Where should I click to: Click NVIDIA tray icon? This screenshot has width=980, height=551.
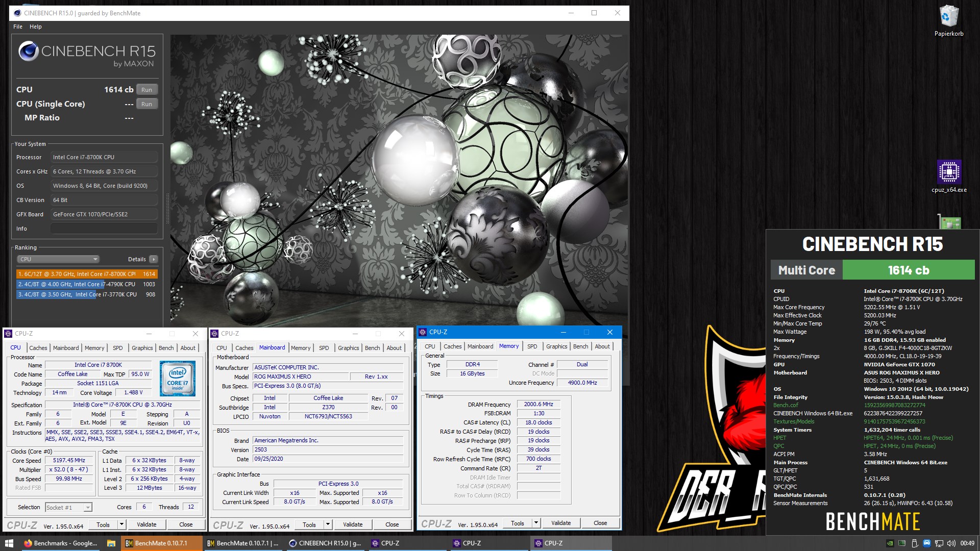pos(890,543)
